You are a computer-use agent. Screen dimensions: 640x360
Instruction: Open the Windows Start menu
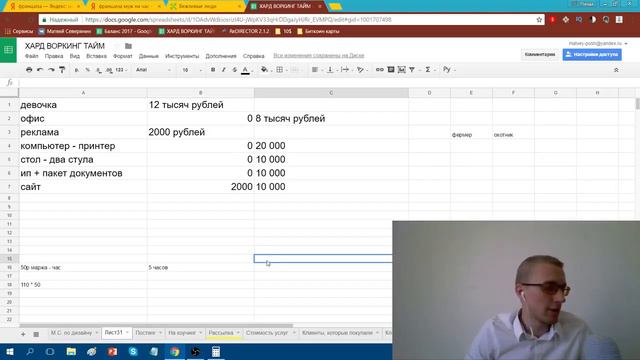[x=9, y=352]
